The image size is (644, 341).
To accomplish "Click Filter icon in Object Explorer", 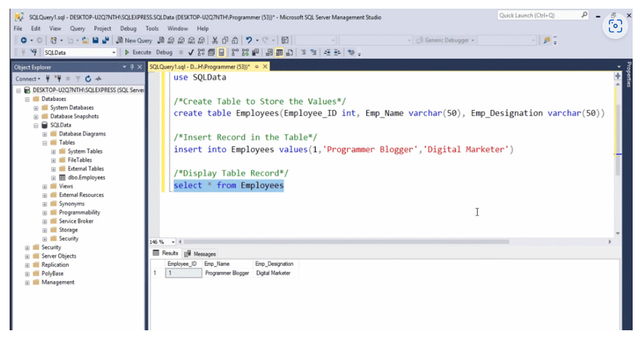I will pos(78,79).
